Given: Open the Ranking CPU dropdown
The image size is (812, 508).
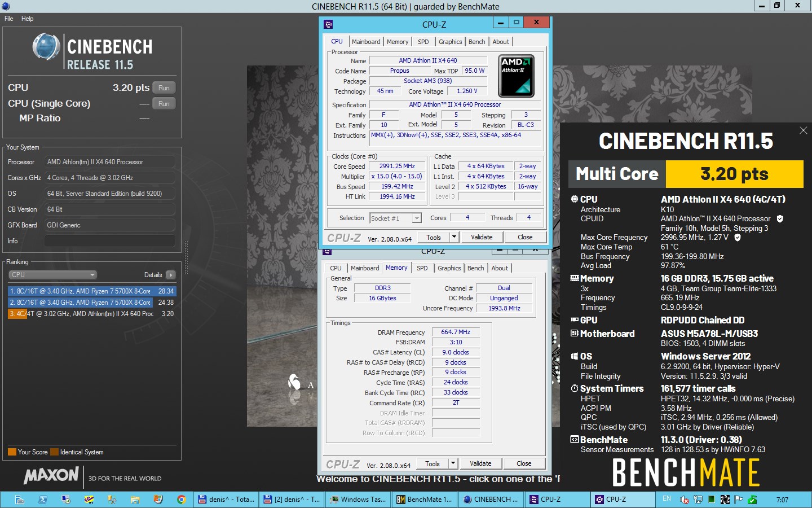Looking at the screenshot, I should coord(53,275).
